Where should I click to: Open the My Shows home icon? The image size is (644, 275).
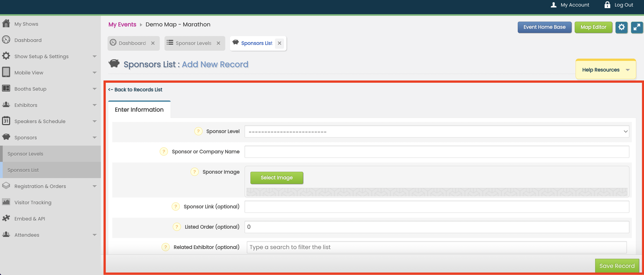(6, 23)
